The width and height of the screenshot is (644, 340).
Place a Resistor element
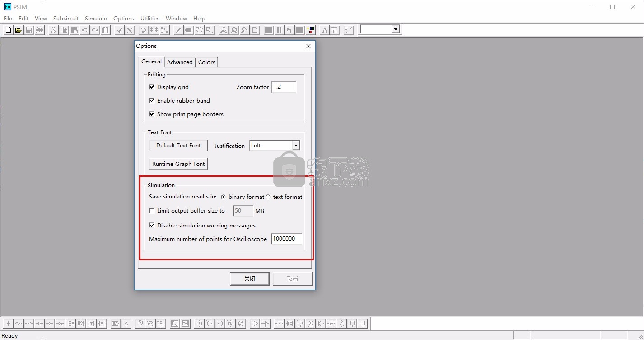pos(19,323)
